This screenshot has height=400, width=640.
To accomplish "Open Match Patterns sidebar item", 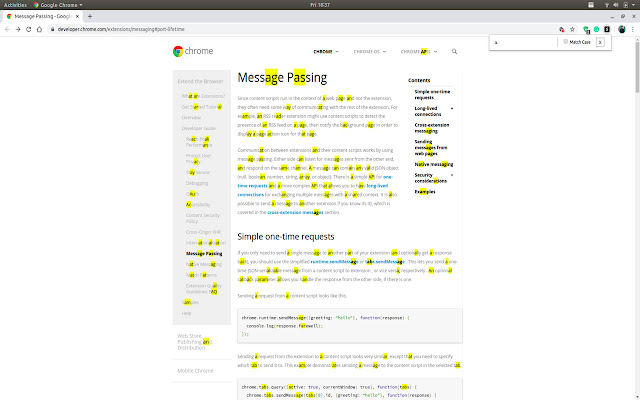I will point(201,275).
